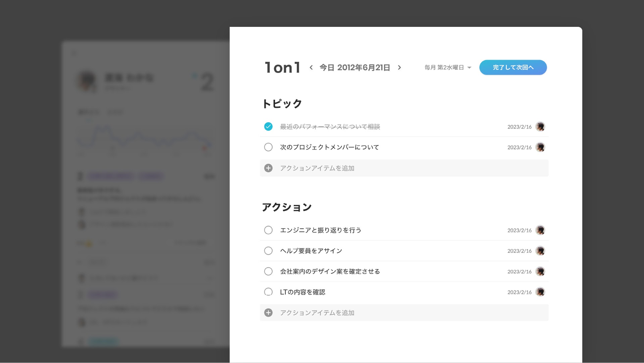
Task: Click the 完了して次回へ button
Action: click(x=513, y=68)
